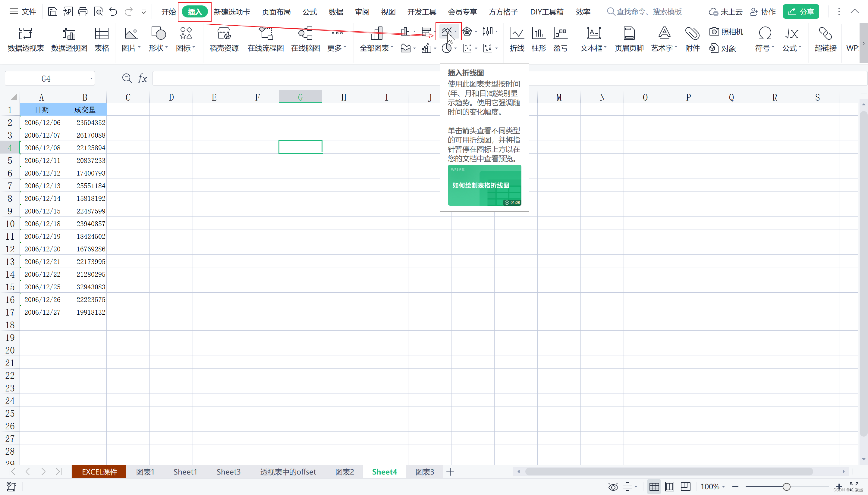This screenshot has width=868, height=495.
Task: Click the sparkline Line (折线) icon
Action: 517,39
